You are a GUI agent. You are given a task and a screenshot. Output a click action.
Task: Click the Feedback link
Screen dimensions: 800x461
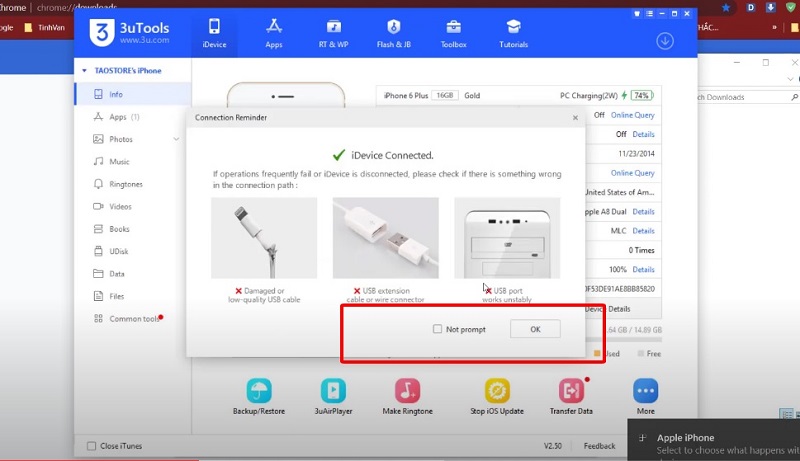click(599, 446)
